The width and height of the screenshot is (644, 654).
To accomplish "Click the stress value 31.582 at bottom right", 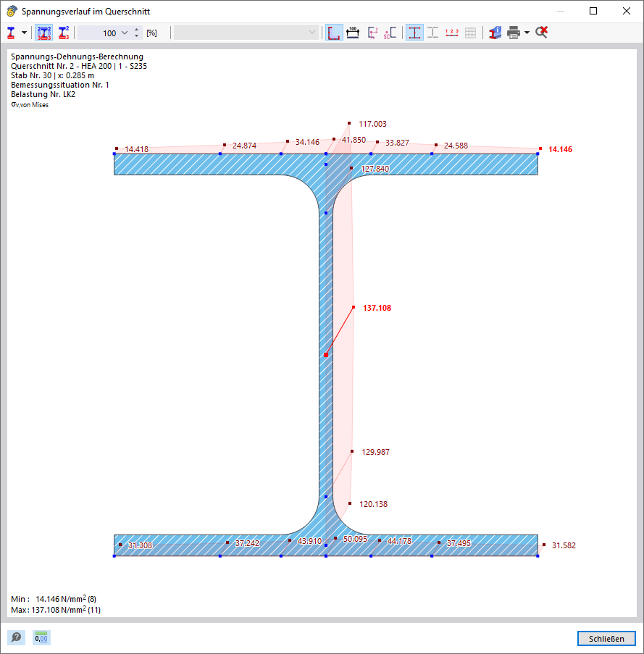I will click(x=564, y=545).
